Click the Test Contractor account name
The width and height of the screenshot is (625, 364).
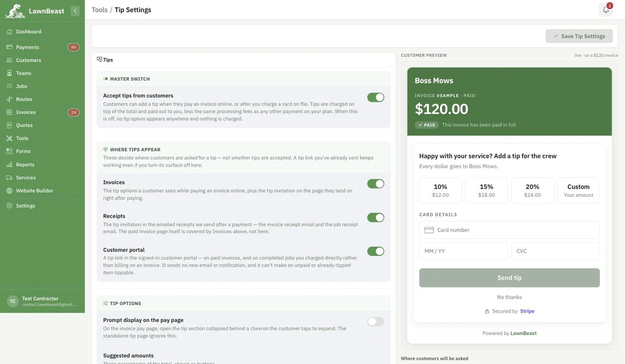point(40,299)
